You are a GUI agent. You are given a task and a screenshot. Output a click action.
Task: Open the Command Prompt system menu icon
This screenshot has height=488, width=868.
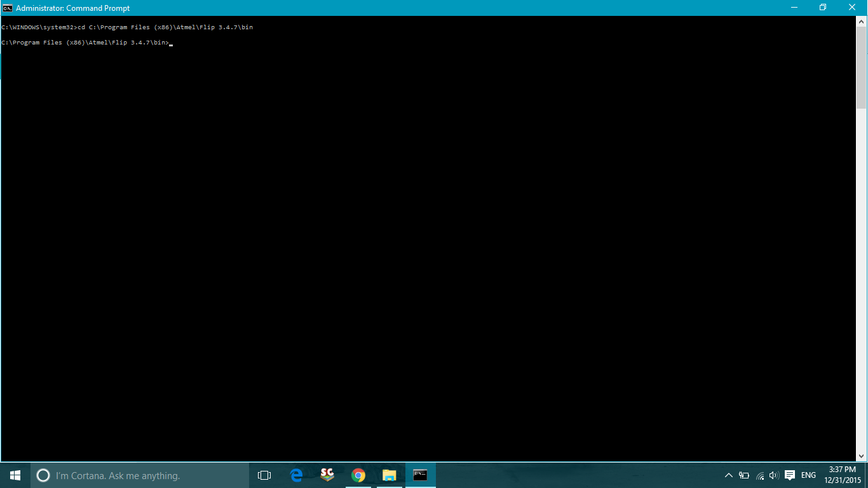click(x=7, y=8)
